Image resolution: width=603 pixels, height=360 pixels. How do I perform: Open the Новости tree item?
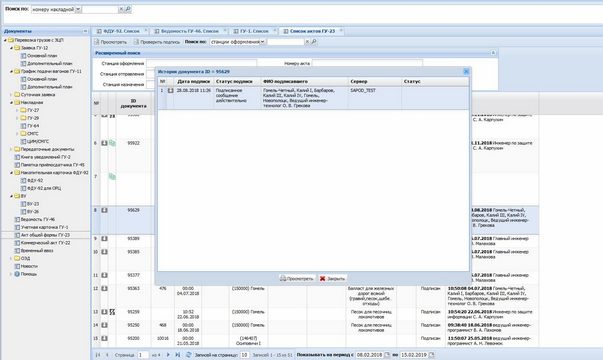click(x=29, y=266)
